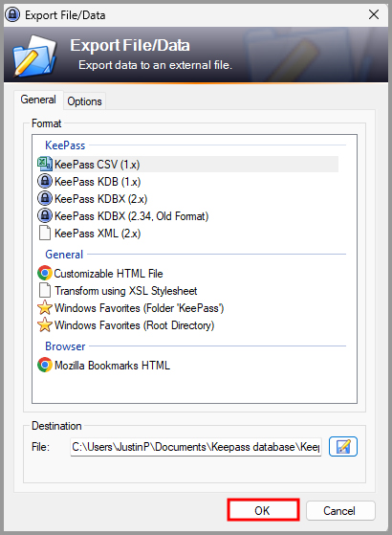Close the Export File/Data window

coord(374,14)
